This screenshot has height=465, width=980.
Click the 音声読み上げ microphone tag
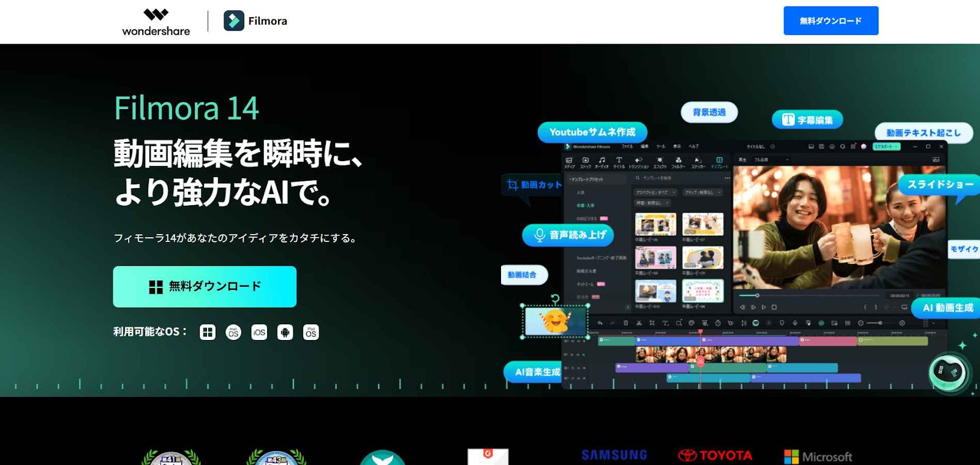tap(568, 235)
